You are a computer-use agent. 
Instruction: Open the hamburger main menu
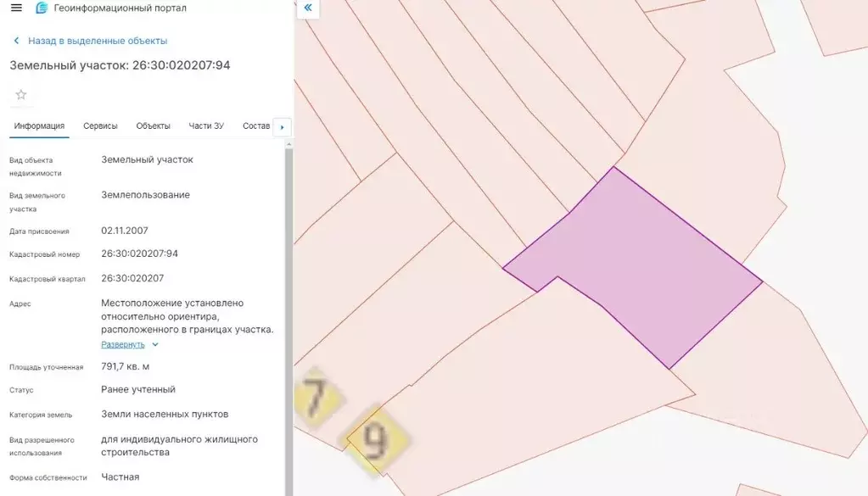point(16,8)
